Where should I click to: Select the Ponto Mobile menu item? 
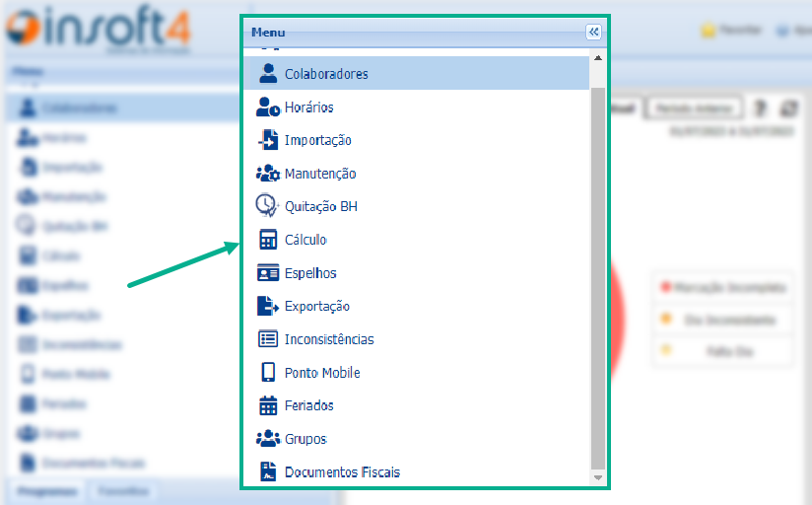coord(321,373)
